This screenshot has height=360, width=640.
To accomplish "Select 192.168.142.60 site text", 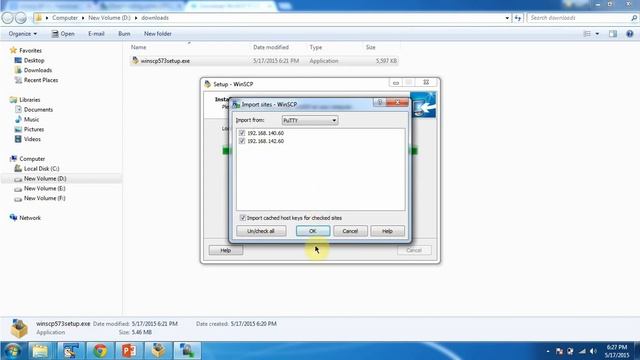I will (265, 141).
